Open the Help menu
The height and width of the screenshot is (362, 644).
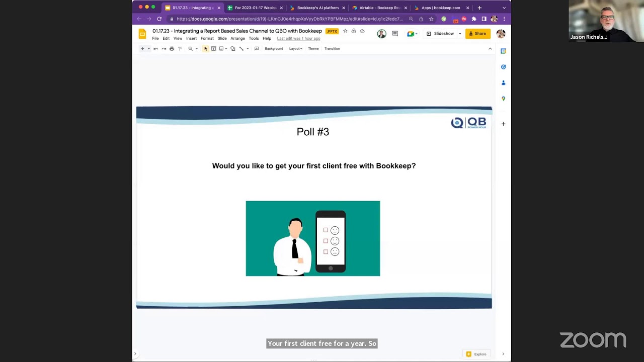pos(267,39)
